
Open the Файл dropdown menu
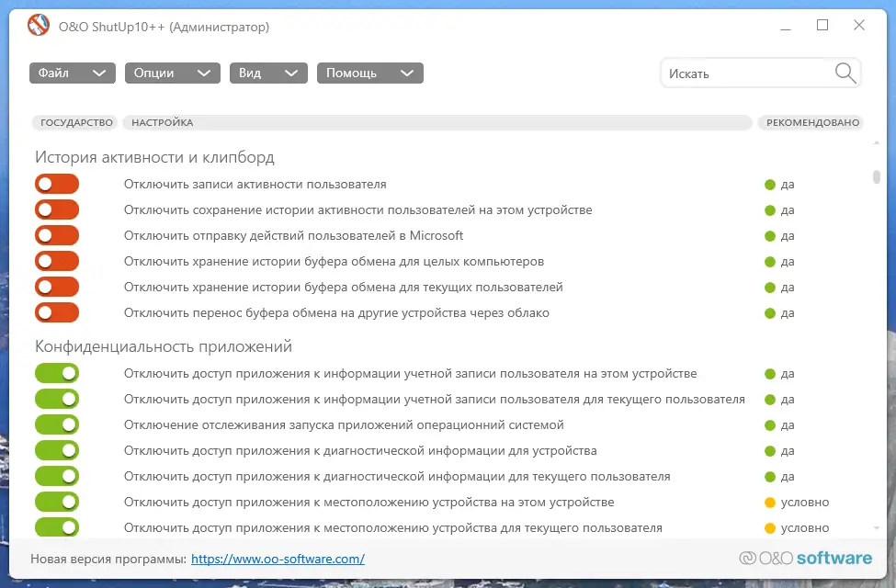coord(73,73)
